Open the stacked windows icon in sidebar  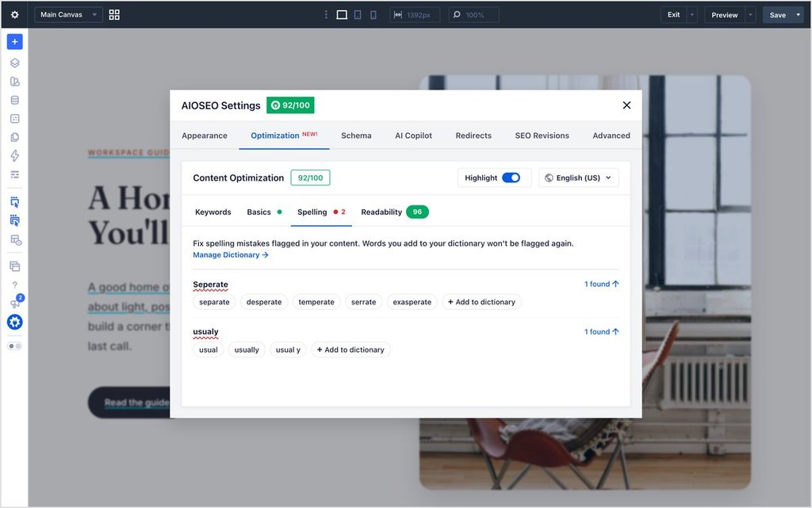click(x=14, y=266)
